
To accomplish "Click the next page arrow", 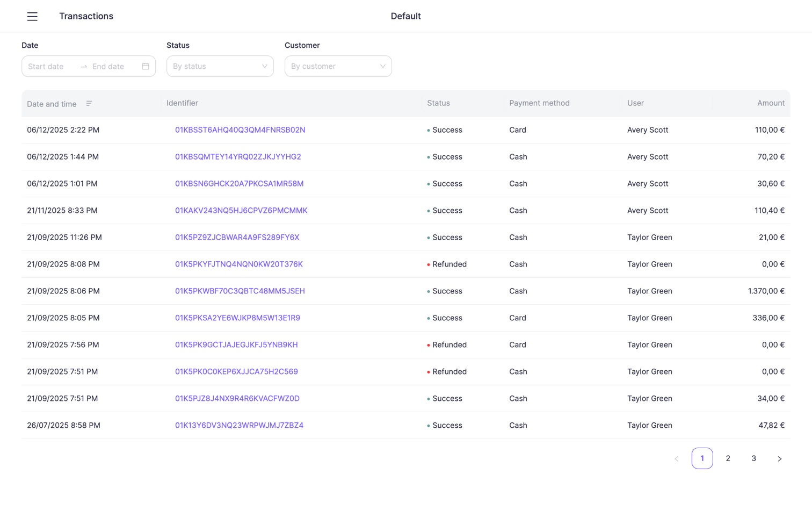I will (779, 458).
